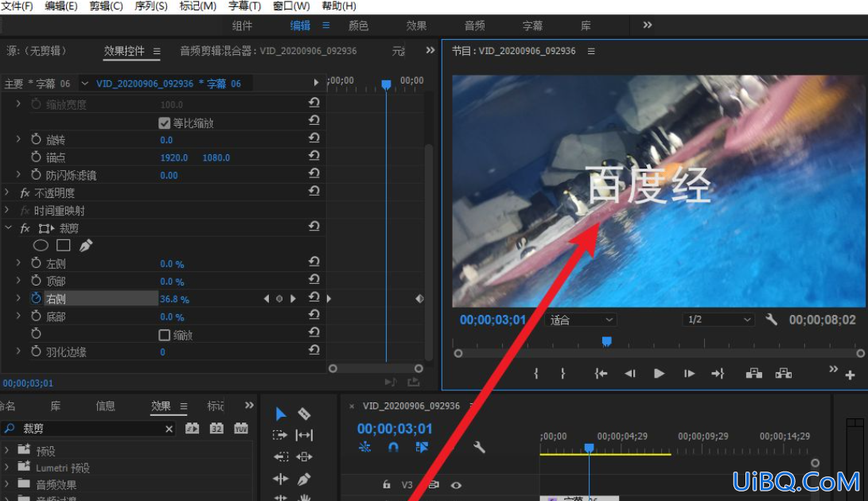Filter by YUV effects
The image size is (868, 501).
tap(241, 429)
